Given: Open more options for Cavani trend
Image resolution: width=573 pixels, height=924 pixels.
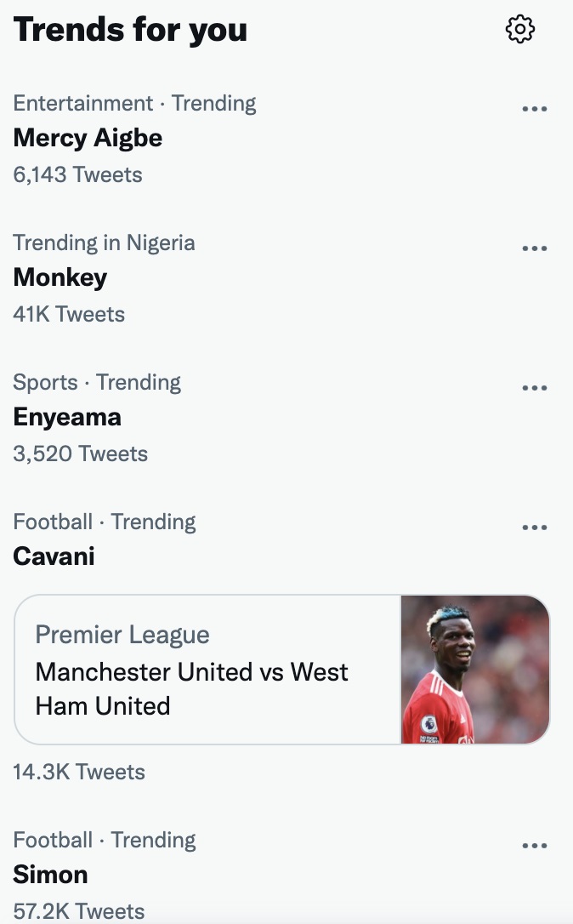Looking at the screenshot, I should click(x=534, y=528).
